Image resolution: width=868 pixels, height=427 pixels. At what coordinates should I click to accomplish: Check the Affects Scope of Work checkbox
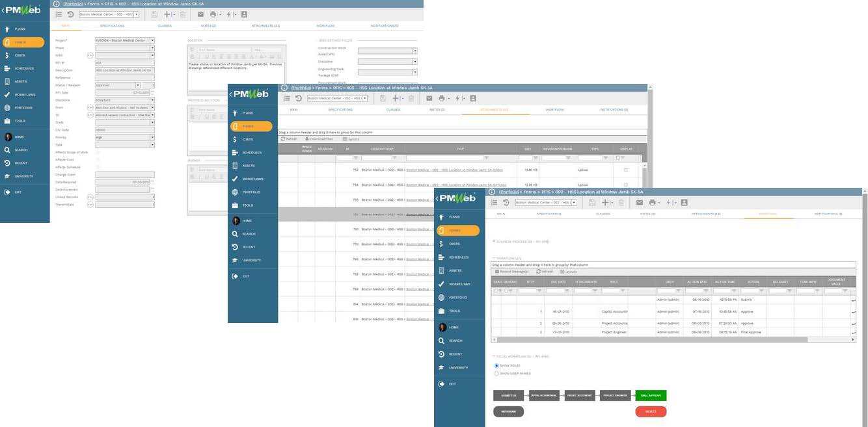click(x=98, y=151)
